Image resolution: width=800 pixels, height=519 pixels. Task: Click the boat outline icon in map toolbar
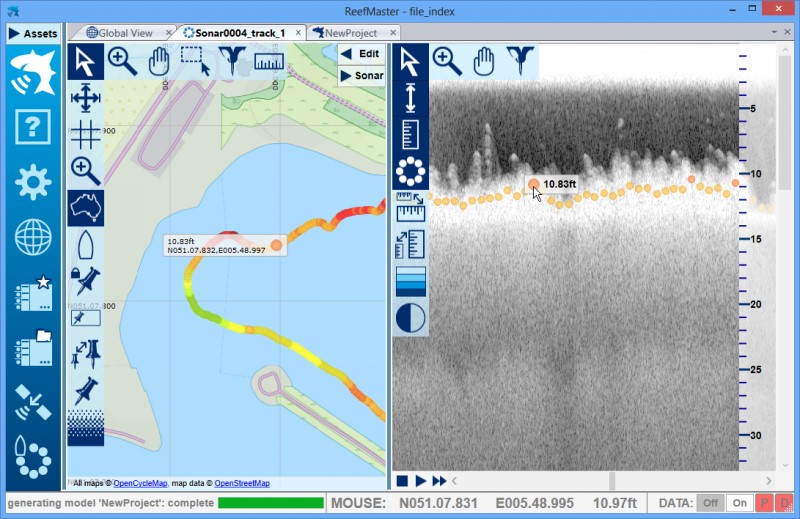[x=85, y=243]
